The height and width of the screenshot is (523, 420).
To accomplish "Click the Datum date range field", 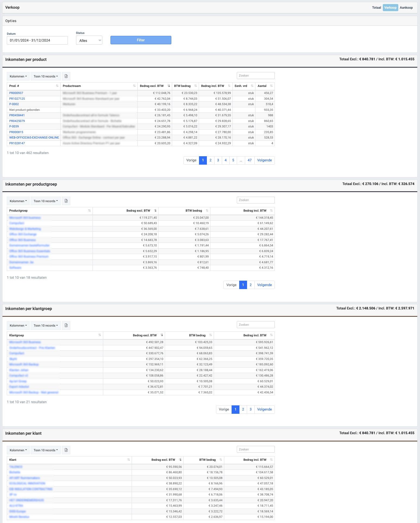I will pos(37,40).
